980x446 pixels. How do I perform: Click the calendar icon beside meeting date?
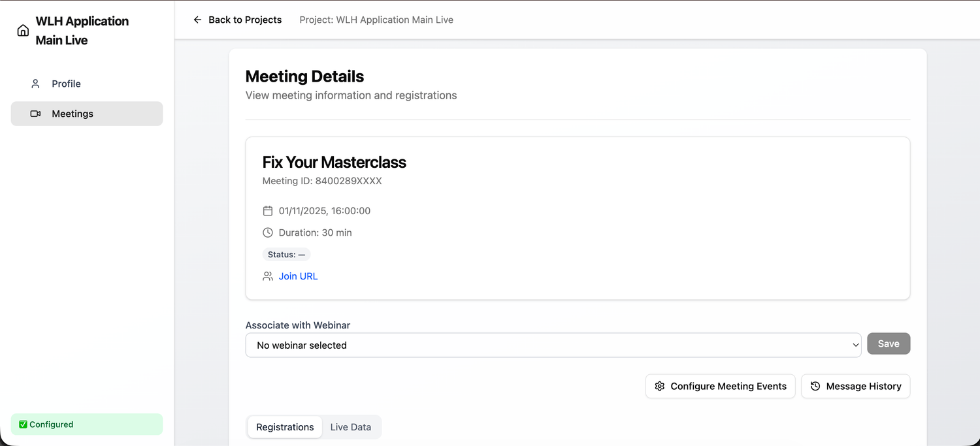pyautogui.click(x=267, y=211)
